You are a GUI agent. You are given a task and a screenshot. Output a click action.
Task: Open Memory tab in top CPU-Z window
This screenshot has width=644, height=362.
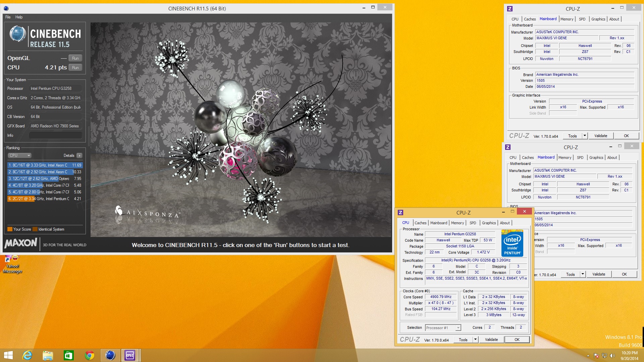[567, 19]
